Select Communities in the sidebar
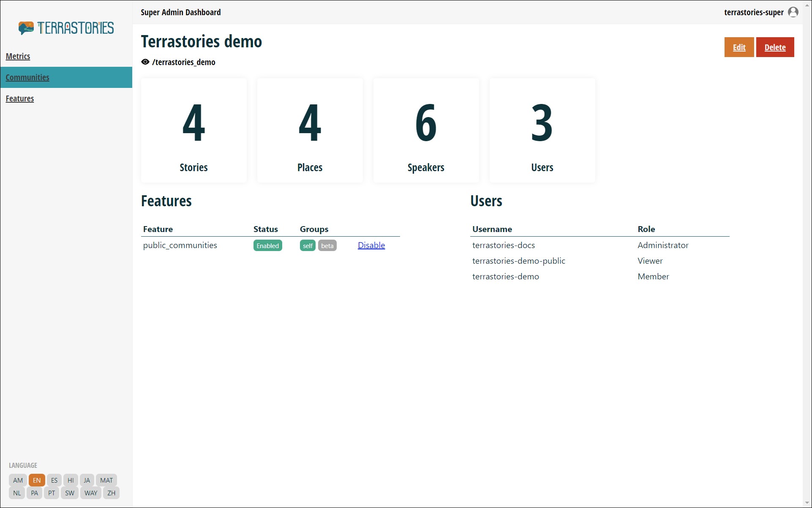Screen dimensions: 812x508 click(x=27, y=77)
